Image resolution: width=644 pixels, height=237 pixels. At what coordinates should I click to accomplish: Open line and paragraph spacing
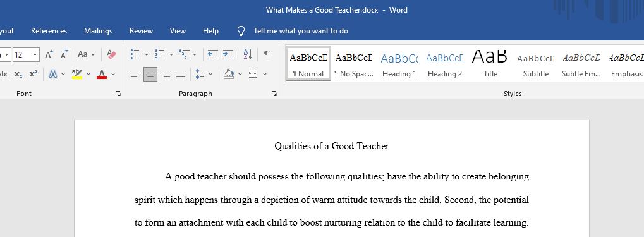pyautogui.click(x=200, y=75)
